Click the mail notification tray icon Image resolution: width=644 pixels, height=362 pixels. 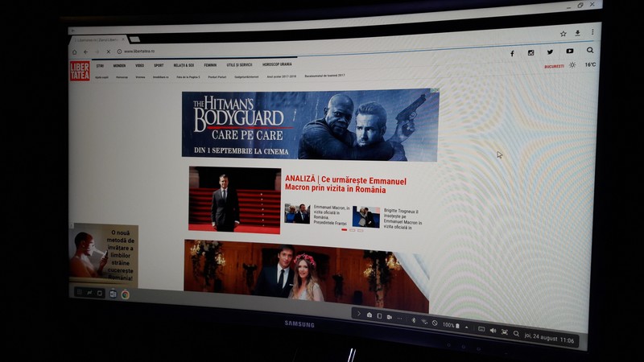(x=369, y=315)
